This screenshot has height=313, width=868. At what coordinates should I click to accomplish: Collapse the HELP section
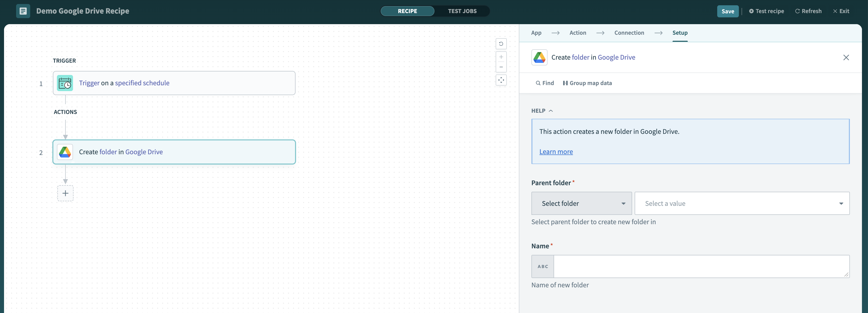click(542, 111)
